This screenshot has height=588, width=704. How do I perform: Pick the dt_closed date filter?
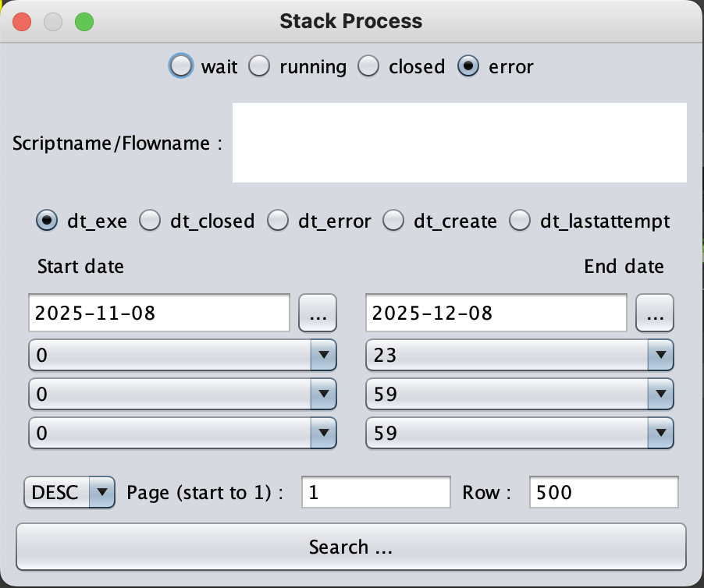(150, 221)
